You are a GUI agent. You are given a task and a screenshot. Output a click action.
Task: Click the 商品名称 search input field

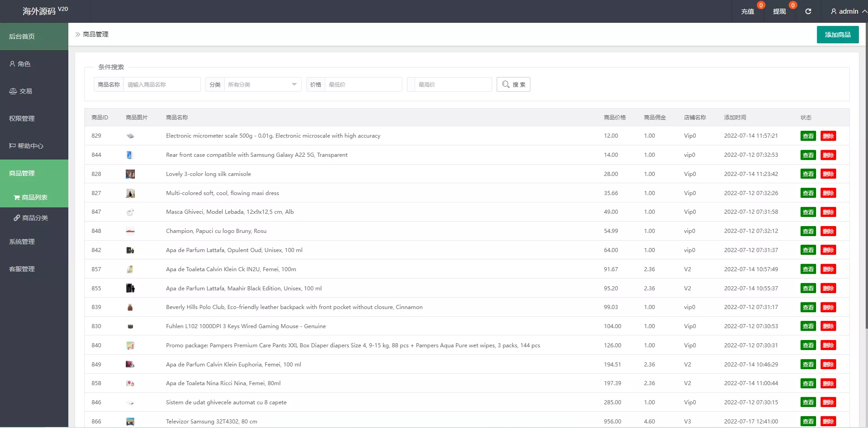pyautogui.click(x=162, y=84)
